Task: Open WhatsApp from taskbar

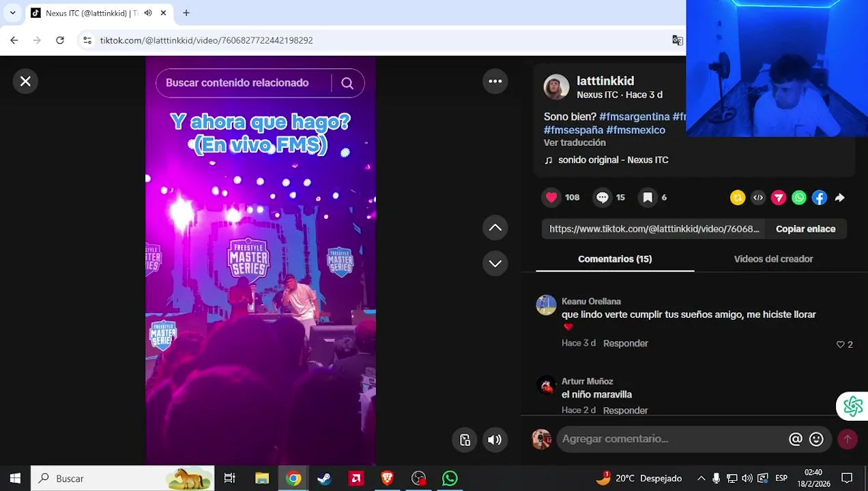Action: [450, 479]
